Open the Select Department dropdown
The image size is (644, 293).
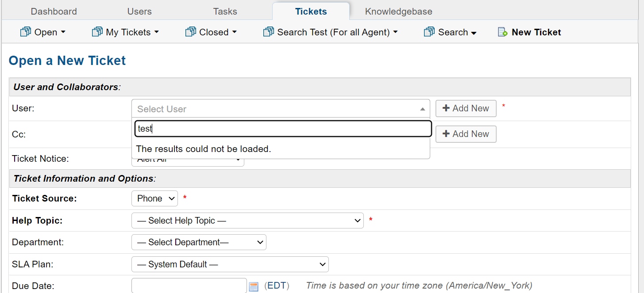199,242
